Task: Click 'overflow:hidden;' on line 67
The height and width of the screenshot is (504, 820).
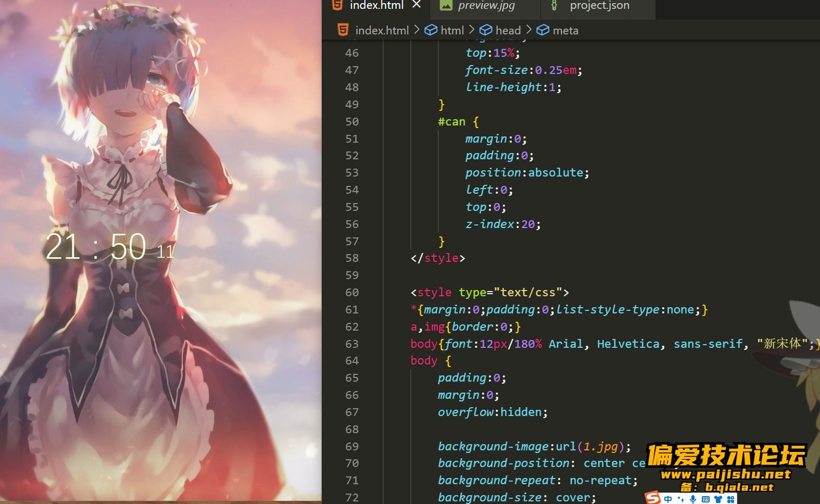Action: coord(493,412)
